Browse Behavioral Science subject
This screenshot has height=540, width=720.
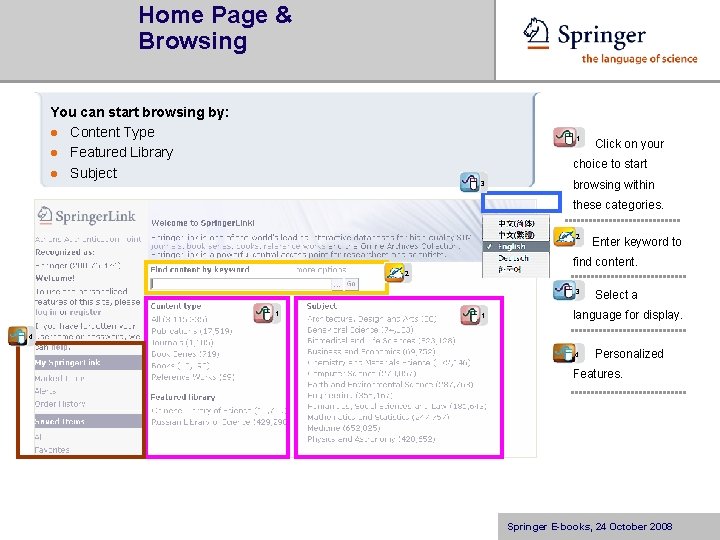pos(360,330)
